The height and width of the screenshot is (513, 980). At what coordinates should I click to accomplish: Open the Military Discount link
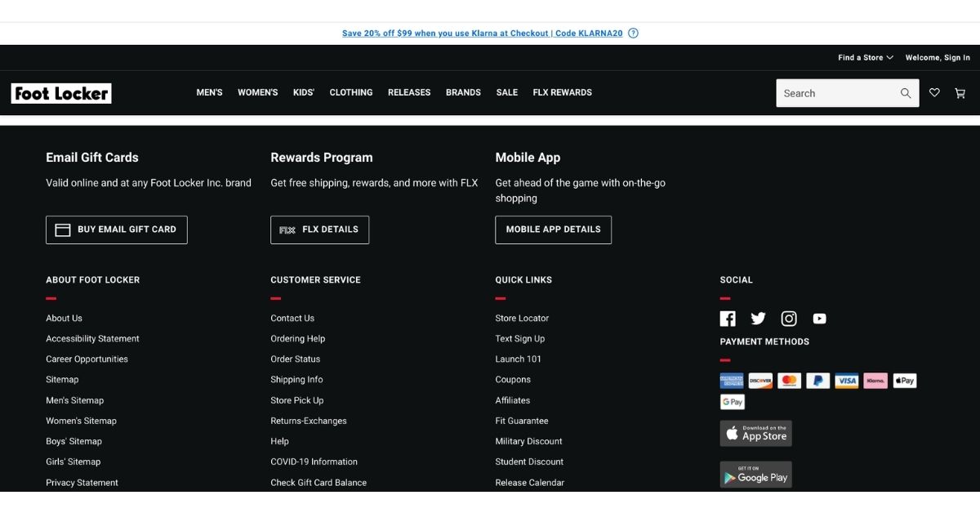tap(528, 442)
